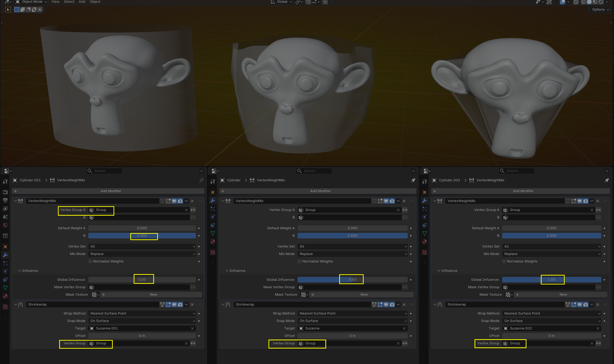Create New mask texture in Cylinder.001 panel
Image resolution: width=614 pixels, height=364 pixels.
point(151,295)
